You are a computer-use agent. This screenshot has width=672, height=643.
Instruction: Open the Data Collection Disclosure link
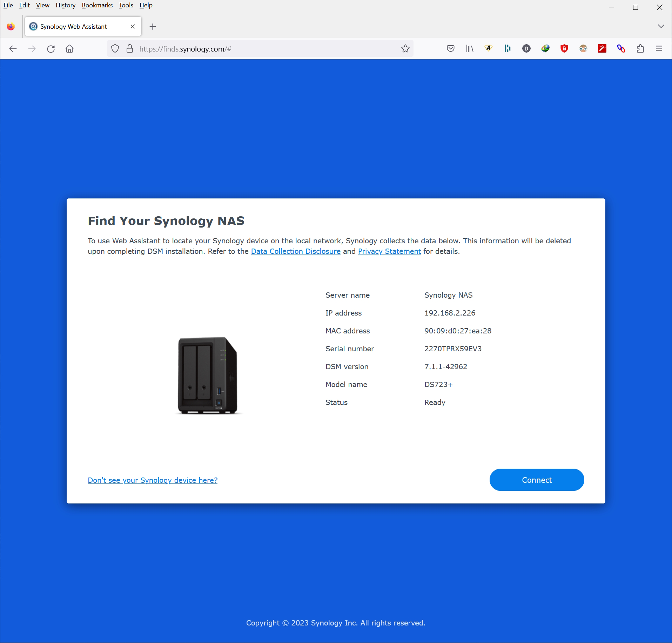pos(296,251)
